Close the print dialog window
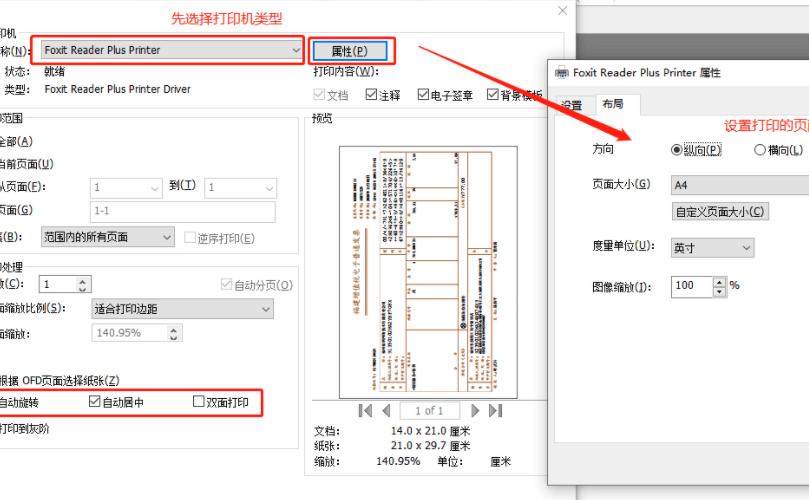This screenshot has height=500, width=809. (x=562, y=11)
